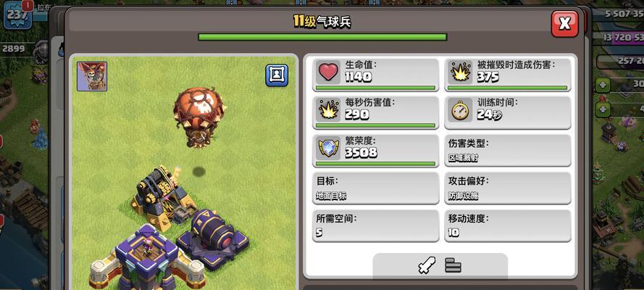This screenshot has height=290, width=644.
Task: Close the 11级气球兵 info window
Action: point(565,23)
